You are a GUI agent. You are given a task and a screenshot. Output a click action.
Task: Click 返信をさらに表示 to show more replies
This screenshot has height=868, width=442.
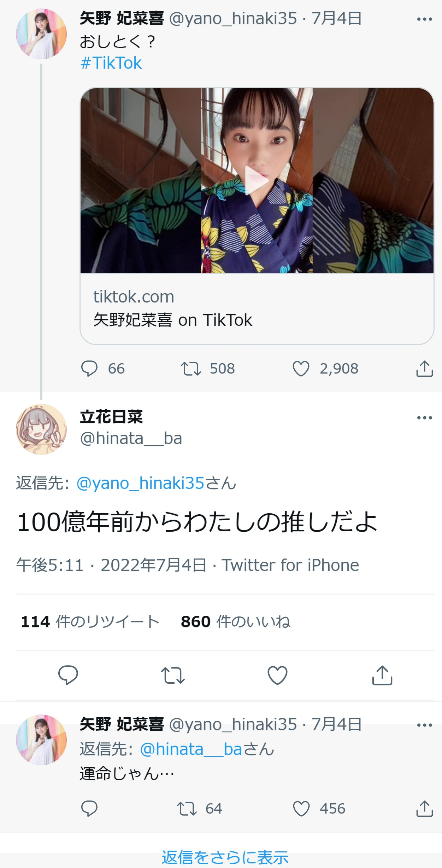pos(225,857)
